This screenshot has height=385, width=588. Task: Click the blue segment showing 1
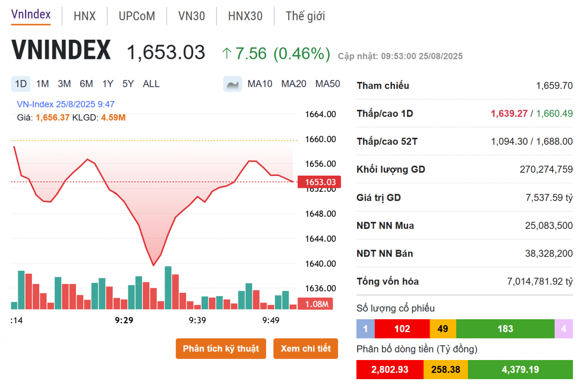366,329
